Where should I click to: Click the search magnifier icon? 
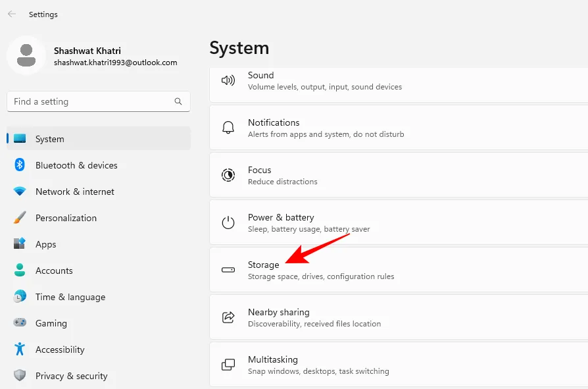coord(178,101)
